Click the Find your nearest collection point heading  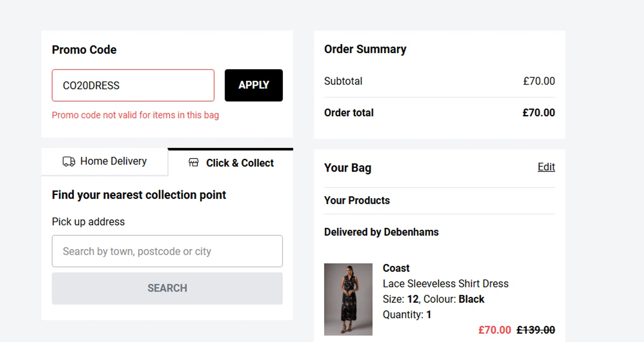click(139, 195)
